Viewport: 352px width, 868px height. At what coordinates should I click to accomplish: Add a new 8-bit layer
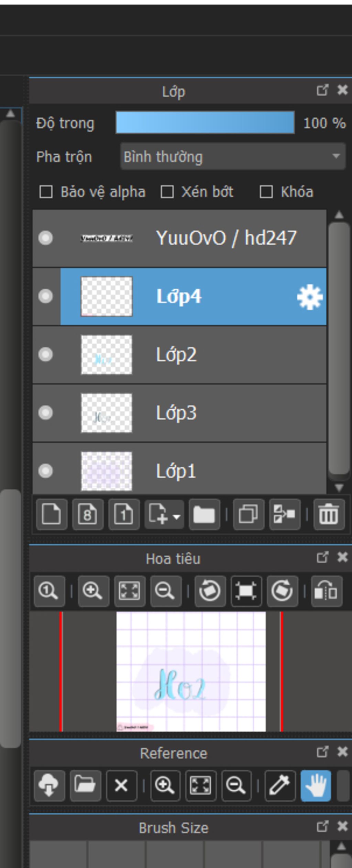click(x=88, y=514)
